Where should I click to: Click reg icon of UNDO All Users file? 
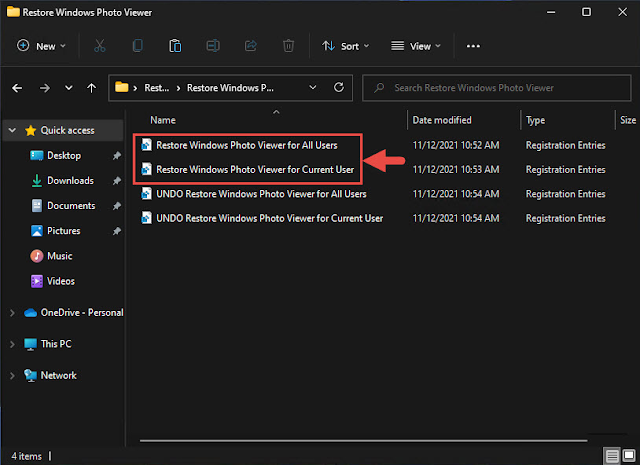coord(146,194)
